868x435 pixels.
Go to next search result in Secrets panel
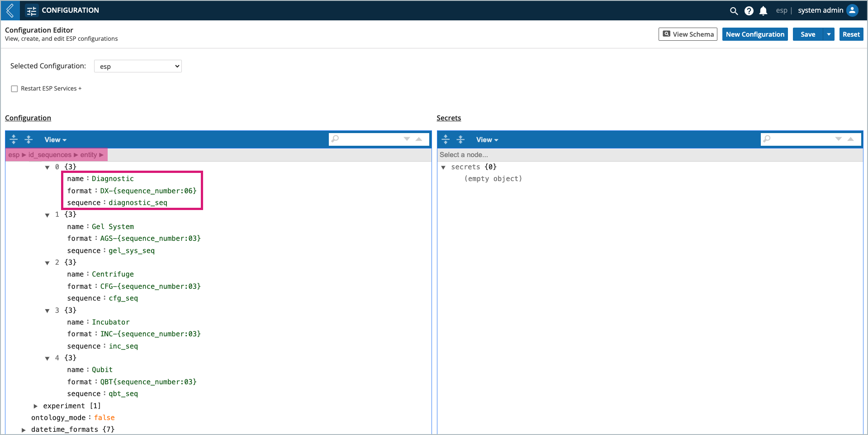pyautogui.click(x=839, y=139)
